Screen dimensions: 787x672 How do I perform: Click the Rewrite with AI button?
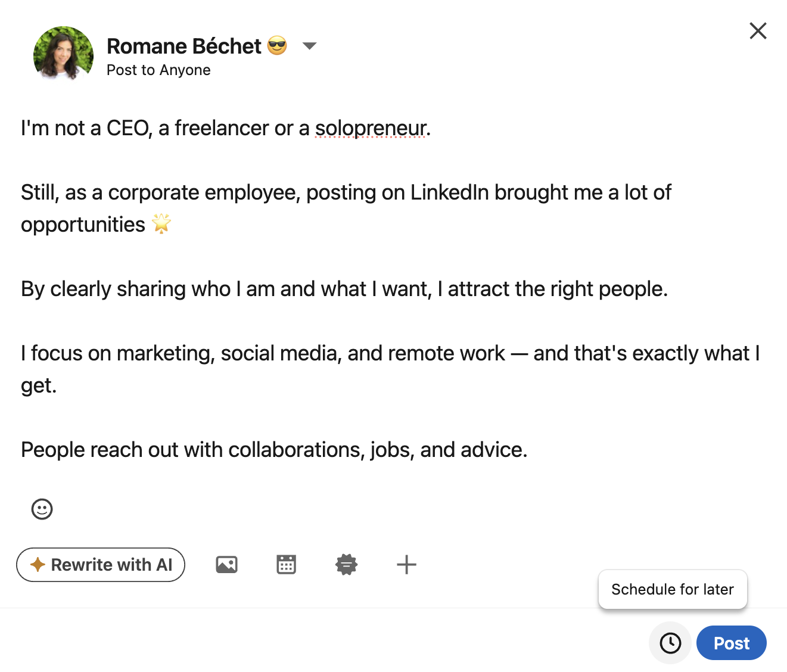[101, 565]
